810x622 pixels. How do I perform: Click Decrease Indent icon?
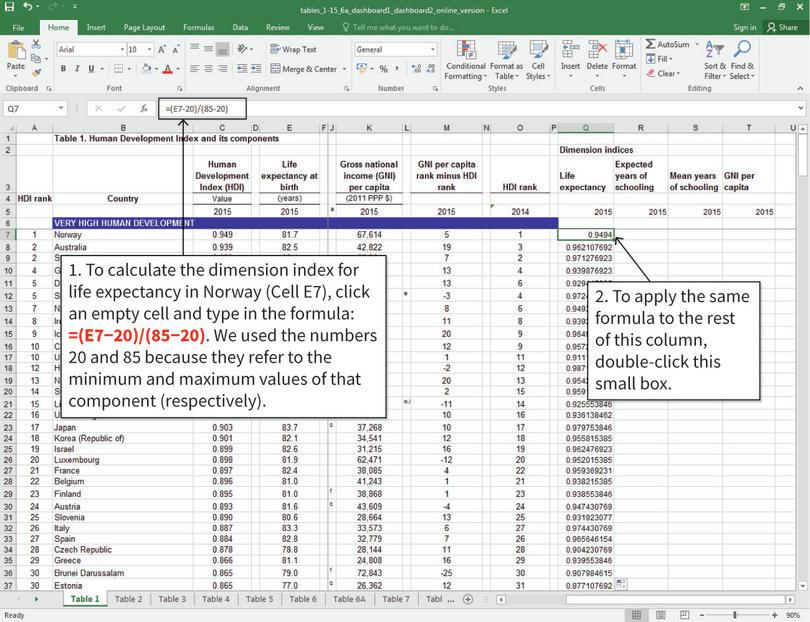tap(242, 69)
